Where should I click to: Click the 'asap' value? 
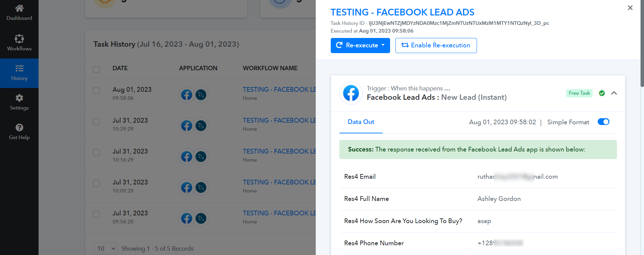coord(484,221)
